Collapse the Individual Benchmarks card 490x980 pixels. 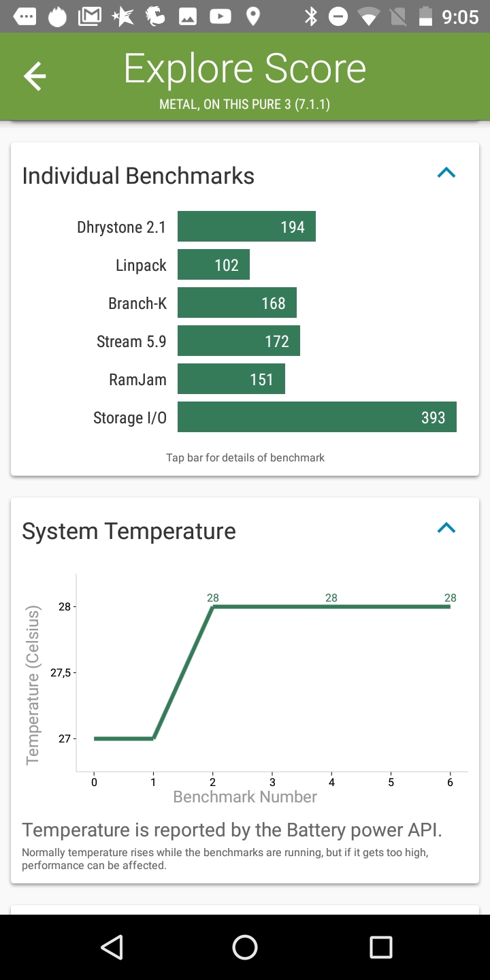(x=446, y=173)
